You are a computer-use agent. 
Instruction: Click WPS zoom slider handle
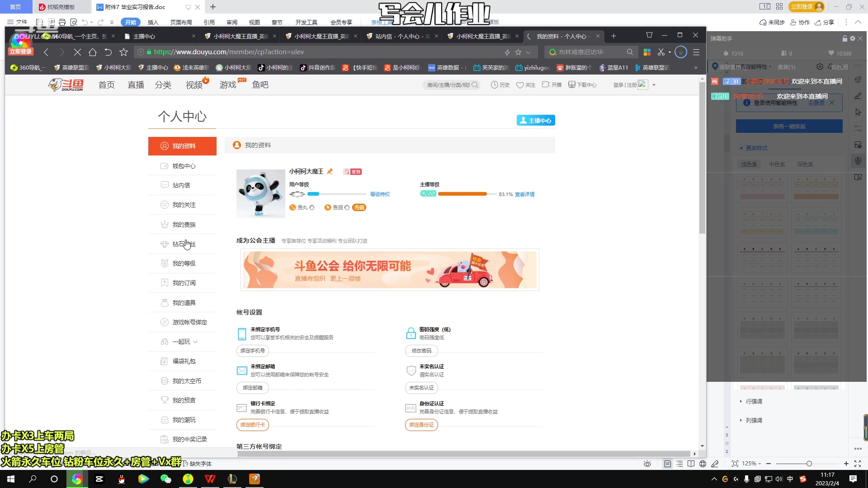809,464
